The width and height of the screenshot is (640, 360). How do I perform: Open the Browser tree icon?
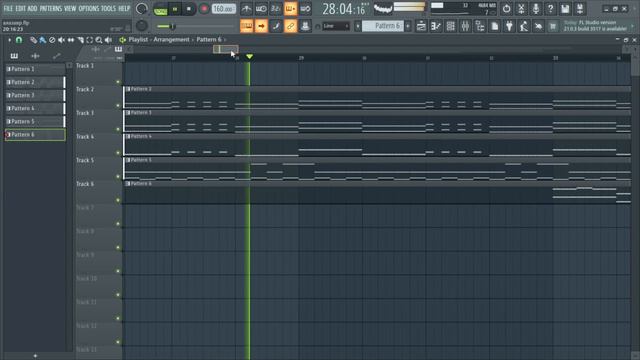pyautogui.click(x=480, y=26)
